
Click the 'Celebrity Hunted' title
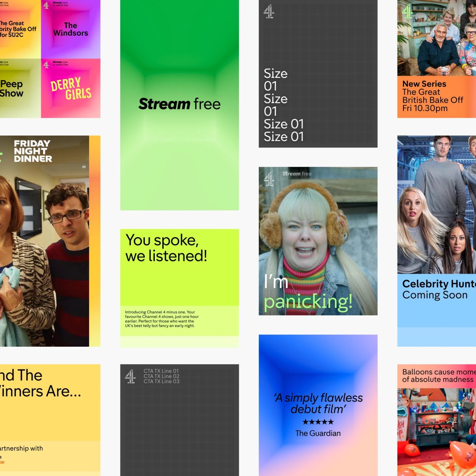439,284
